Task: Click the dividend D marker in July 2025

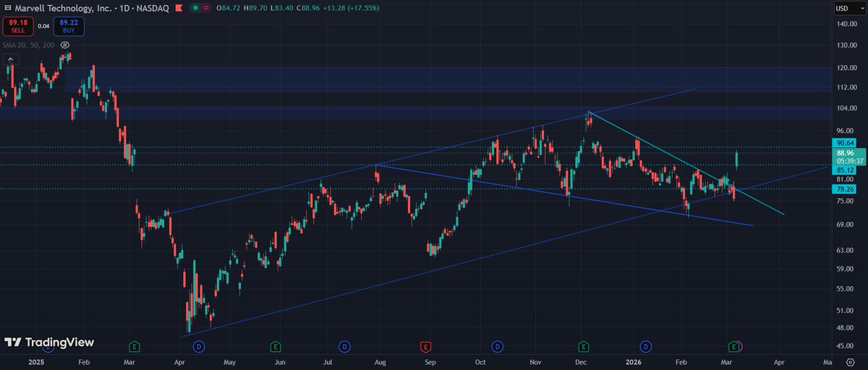Action: (x=344, y=347)
